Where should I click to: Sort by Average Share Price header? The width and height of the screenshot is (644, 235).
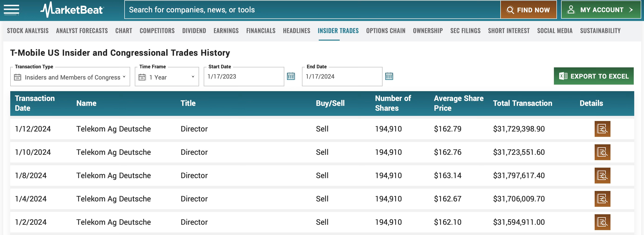coord(458,103)
